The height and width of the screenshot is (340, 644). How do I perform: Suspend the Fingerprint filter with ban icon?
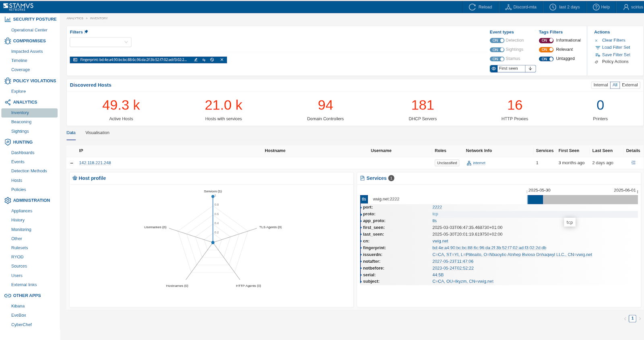(x=212, y=60)
